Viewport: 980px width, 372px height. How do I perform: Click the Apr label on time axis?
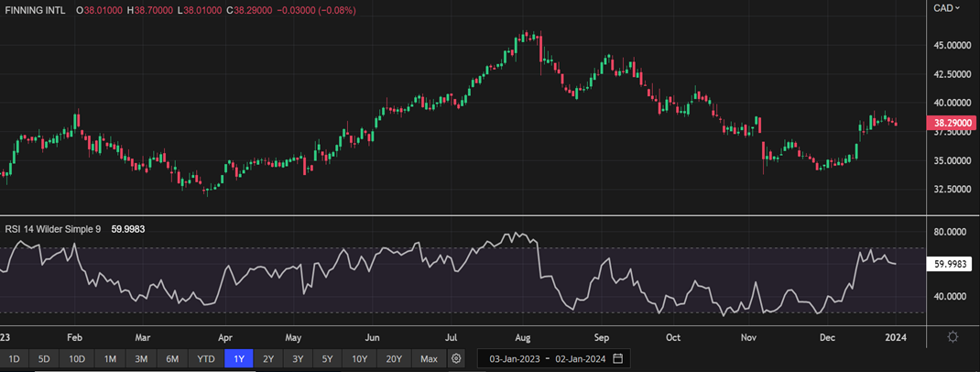click(x=224, y=337)
